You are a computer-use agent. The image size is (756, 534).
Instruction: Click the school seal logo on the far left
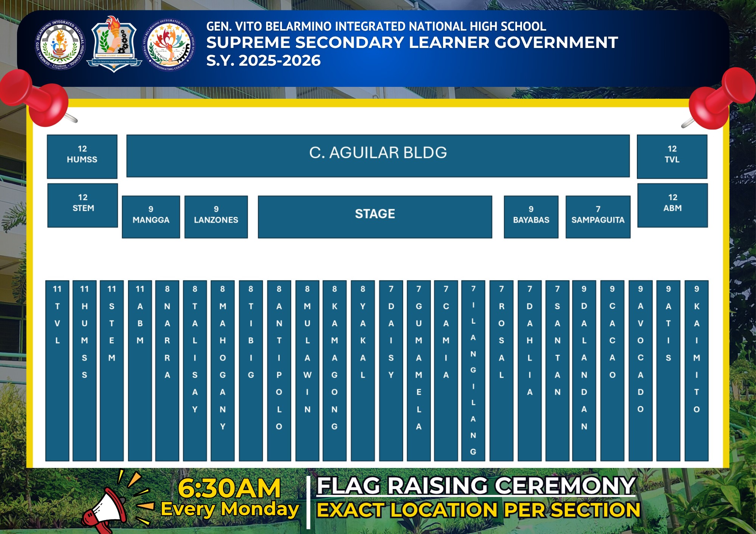[60, 45]
